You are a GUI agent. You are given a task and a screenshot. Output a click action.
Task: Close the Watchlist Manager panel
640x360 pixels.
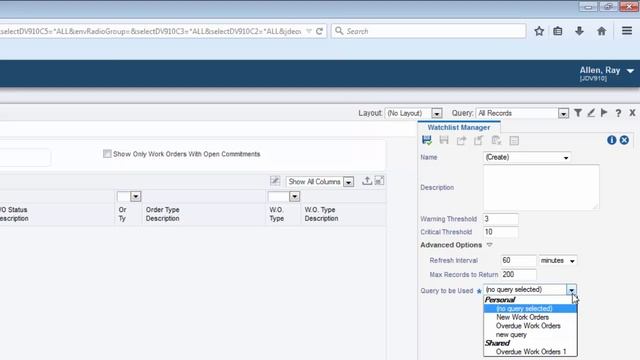(624, 140)
